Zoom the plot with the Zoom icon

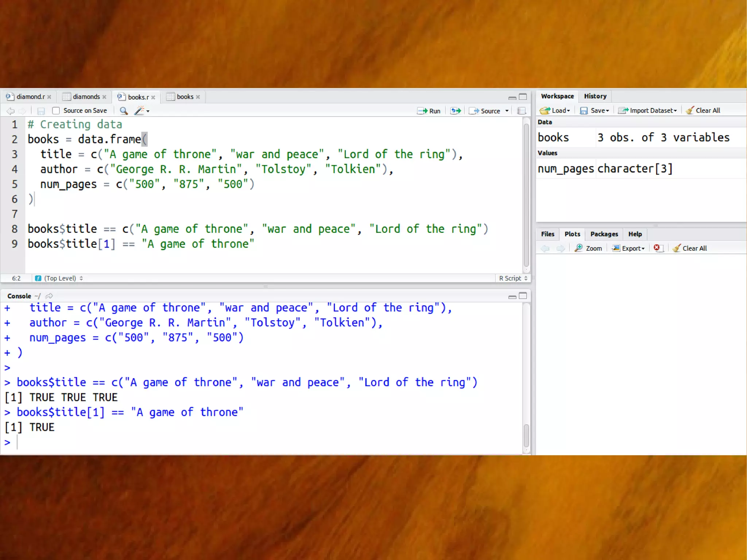tap(588, 248)
